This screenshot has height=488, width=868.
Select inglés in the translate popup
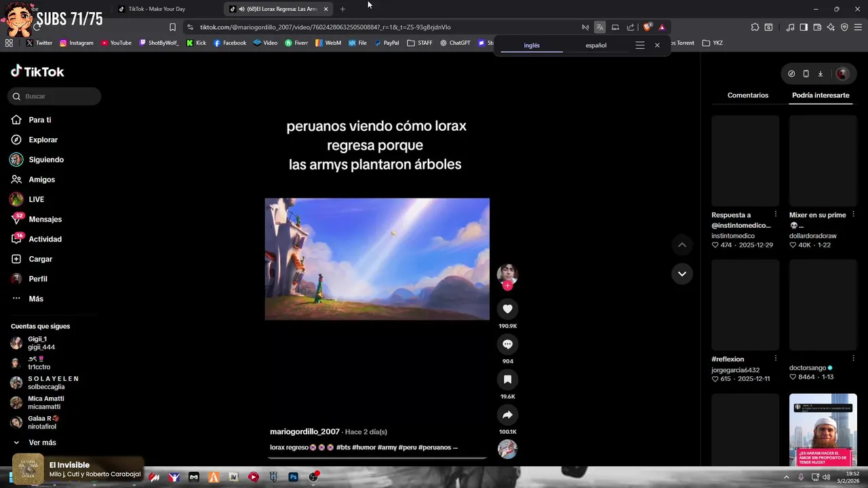pyautogui.click(x=532, y=45)
